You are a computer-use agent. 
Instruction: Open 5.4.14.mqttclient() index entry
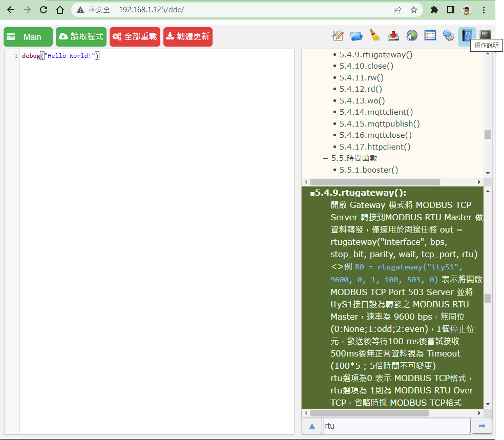[x=376, y=112]
